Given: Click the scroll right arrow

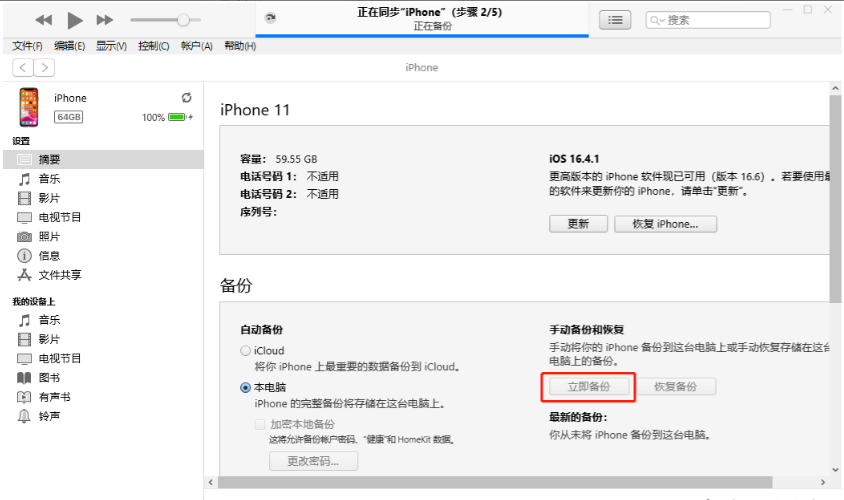Looking at the screenshot, I should [x=822, y=482].
